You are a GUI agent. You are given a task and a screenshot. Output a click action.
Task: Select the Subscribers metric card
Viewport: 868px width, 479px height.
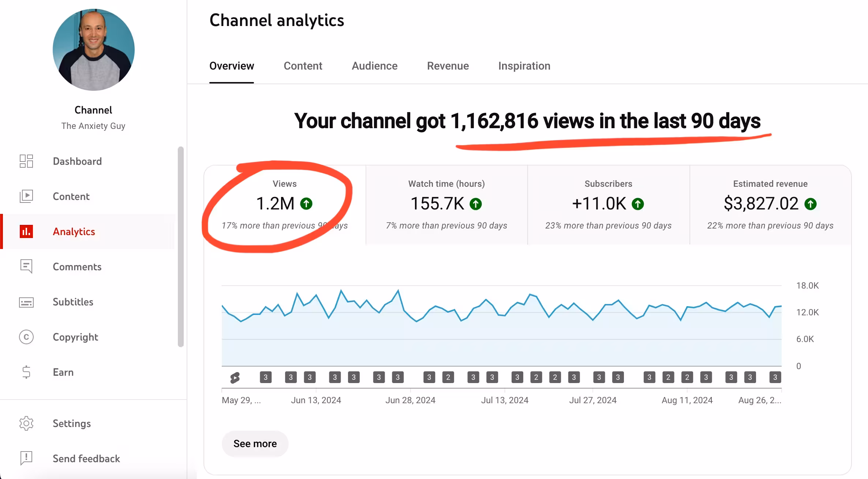pos(608,204)
